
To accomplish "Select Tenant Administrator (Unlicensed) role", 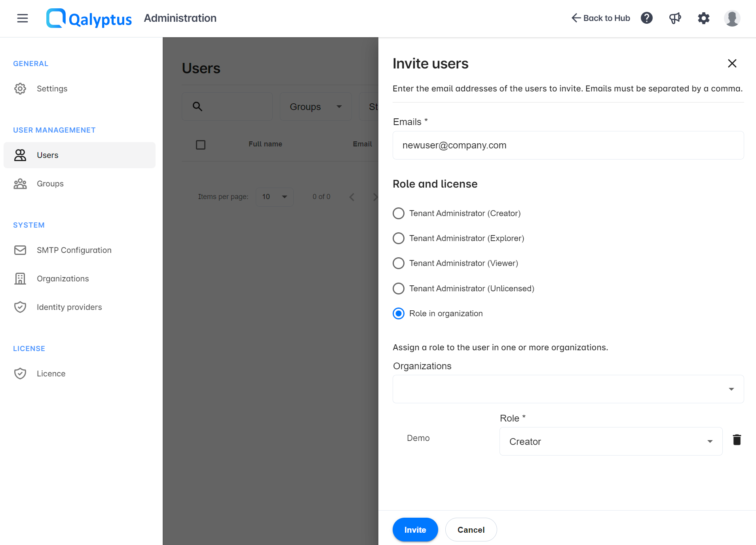I will (x=399, y=288).
